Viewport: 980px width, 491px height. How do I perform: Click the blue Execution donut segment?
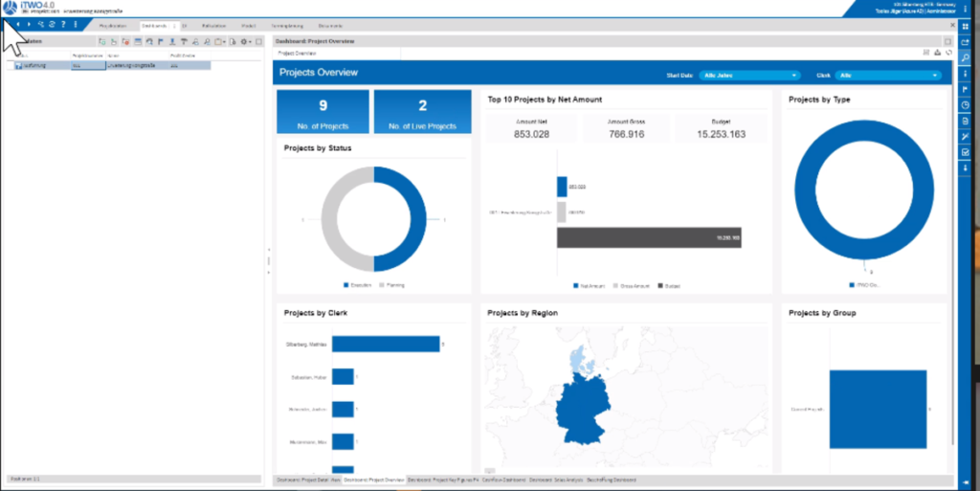point(418,218)
